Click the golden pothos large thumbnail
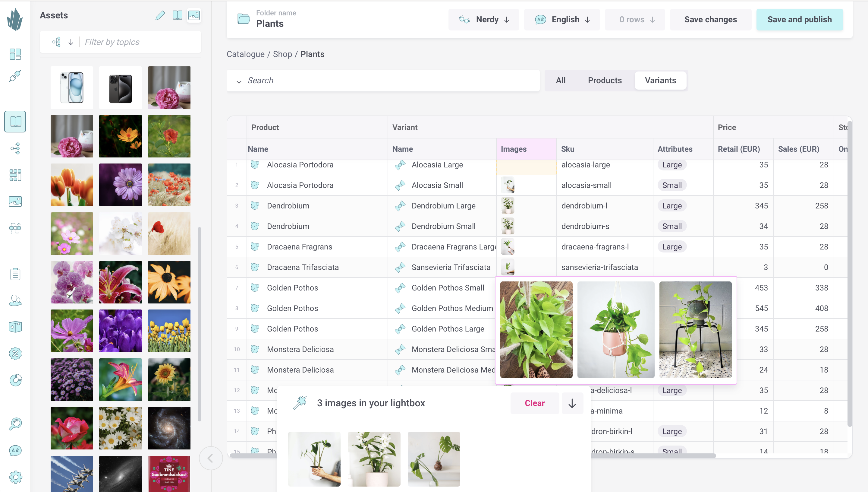 click(695, 329)
